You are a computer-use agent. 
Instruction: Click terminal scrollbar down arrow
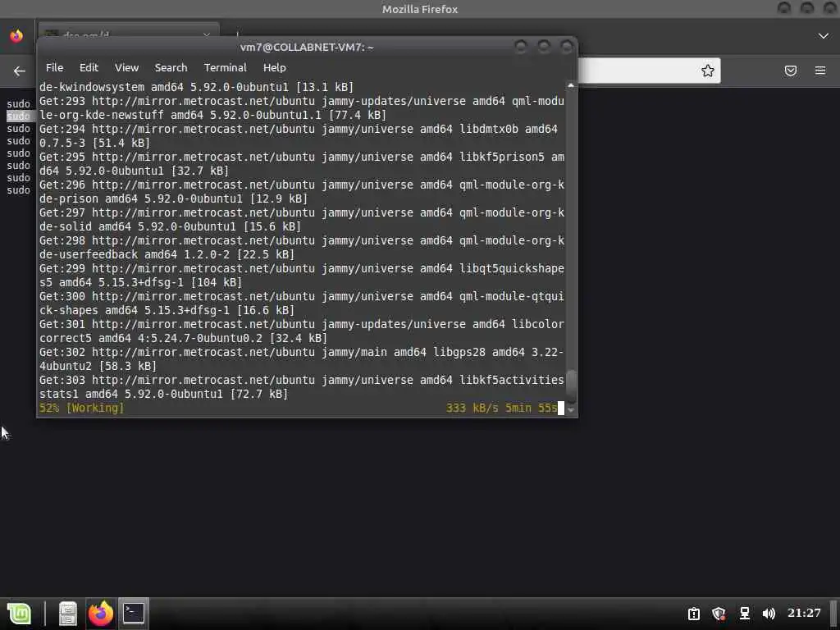pos(571,410)
